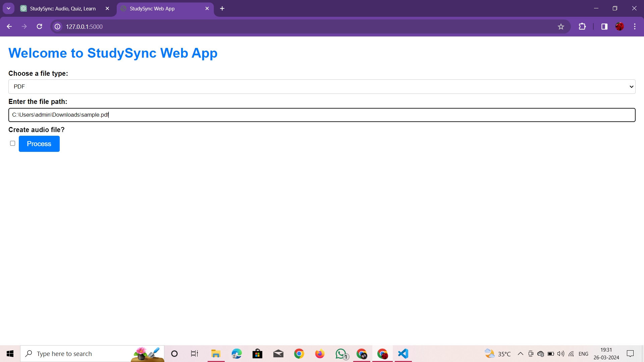
Task: Reload the current page
Action: coord(40,26)
